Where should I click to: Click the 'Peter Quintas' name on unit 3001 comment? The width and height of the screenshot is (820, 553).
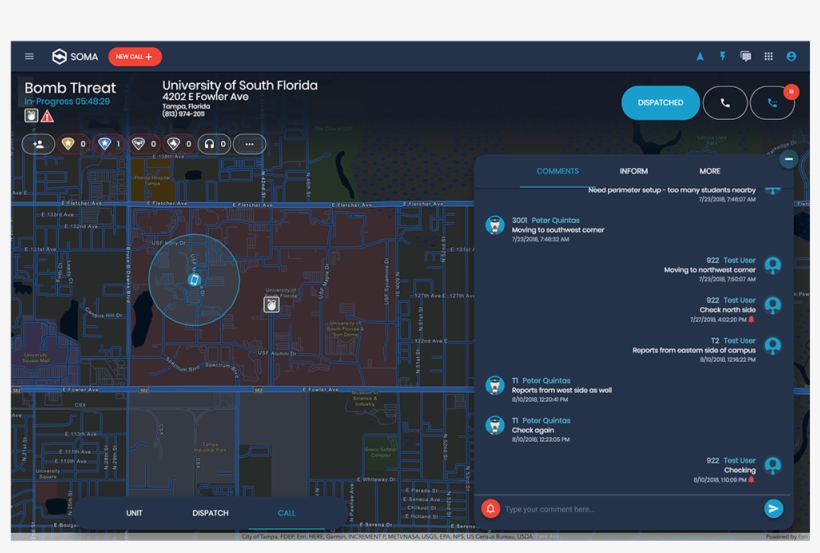coord(555,220)
